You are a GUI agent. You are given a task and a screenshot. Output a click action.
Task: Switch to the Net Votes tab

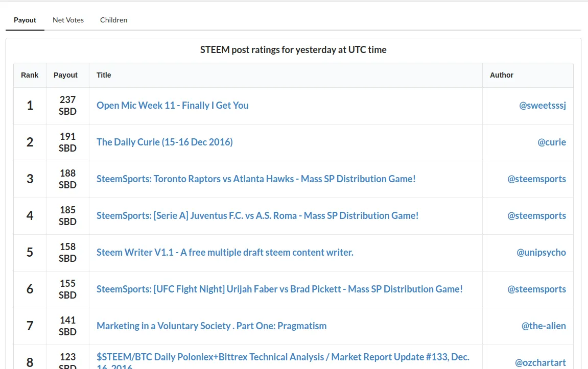pyautogui.click(x=68, y=20)
